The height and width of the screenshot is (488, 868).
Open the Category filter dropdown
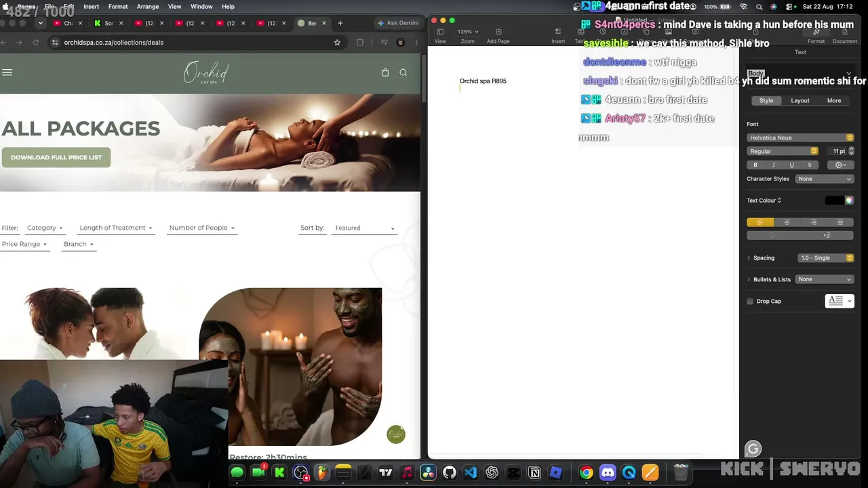coord(45,228)
